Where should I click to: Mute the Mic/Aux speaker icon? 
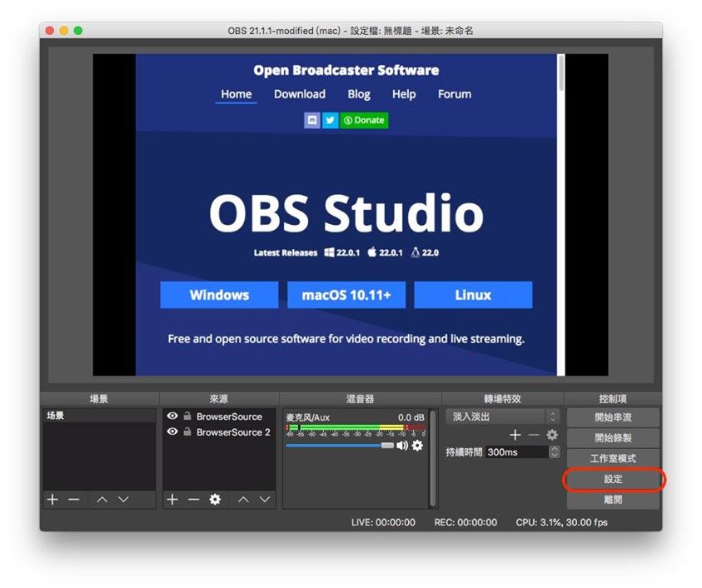(402, 446)
